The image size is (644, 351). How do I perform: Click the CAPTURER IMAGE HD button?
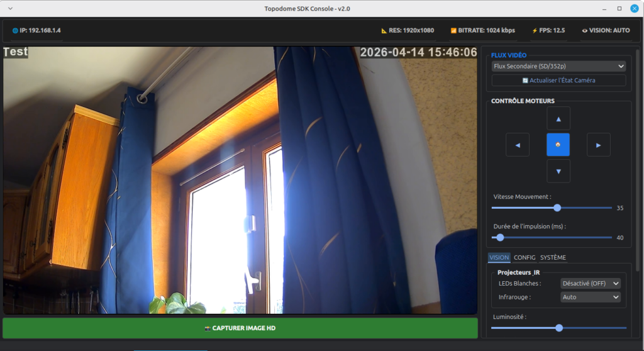[x=240, y=328]
